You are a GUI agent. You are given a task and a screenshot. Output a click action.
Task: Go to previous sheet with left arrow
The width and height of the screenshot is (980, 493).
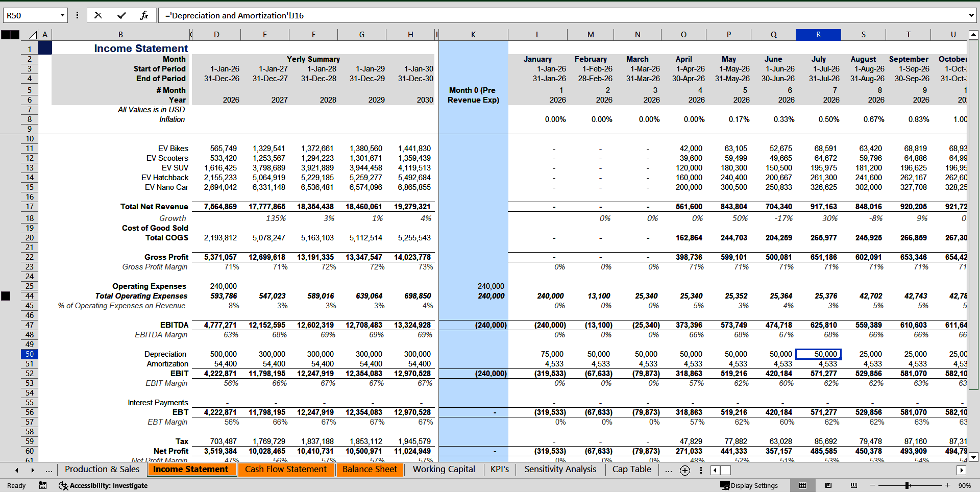click(x=17, y=470)
